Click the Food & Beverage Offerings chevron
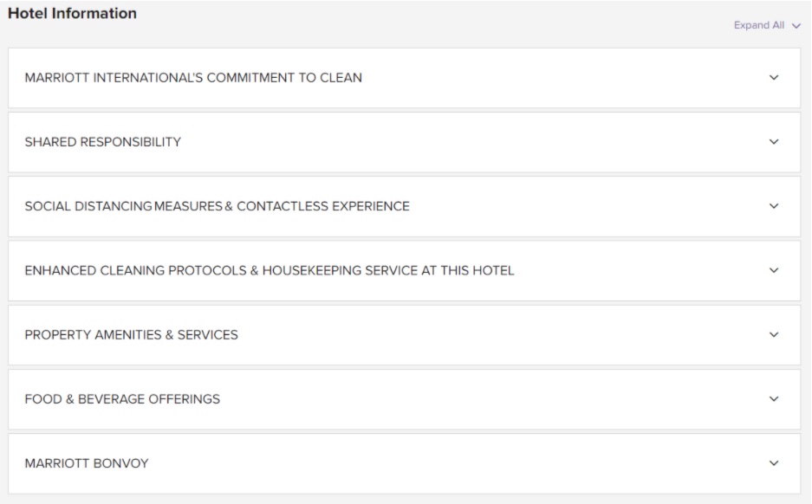This screenshot has height=504, width=812. [x=774, y=399]
